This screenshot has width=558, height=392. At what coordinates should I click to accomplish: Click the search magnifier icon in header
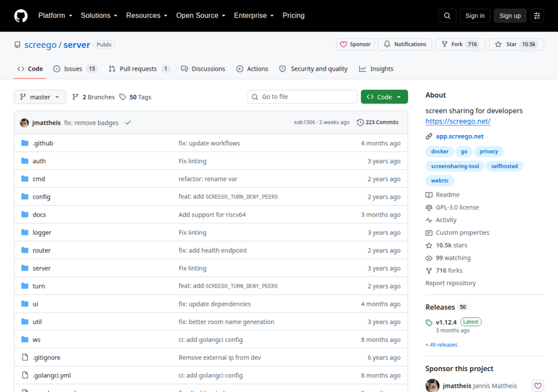pyautogui.click(x=447, y=16)
